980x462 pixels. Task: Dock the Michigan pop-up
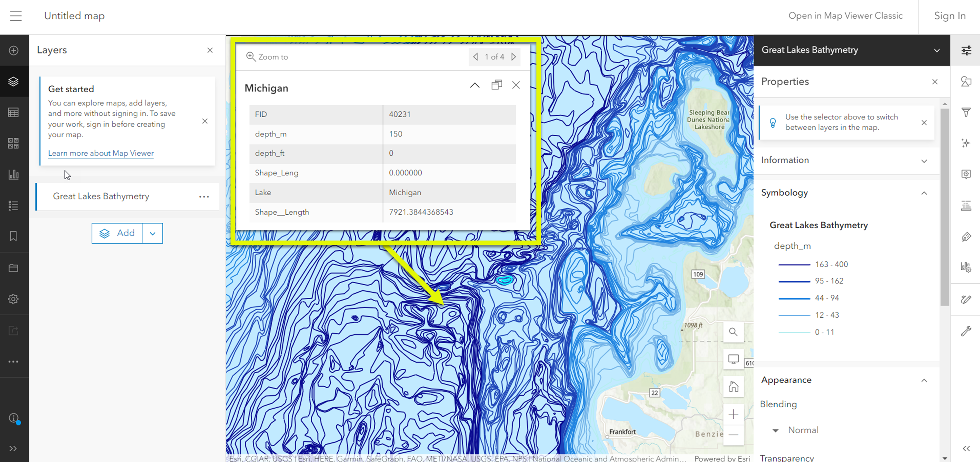[496, 85]
